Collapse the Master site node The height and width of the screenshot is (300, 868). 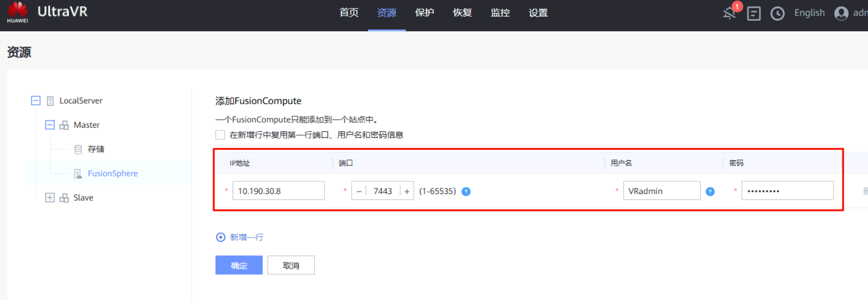50,125
